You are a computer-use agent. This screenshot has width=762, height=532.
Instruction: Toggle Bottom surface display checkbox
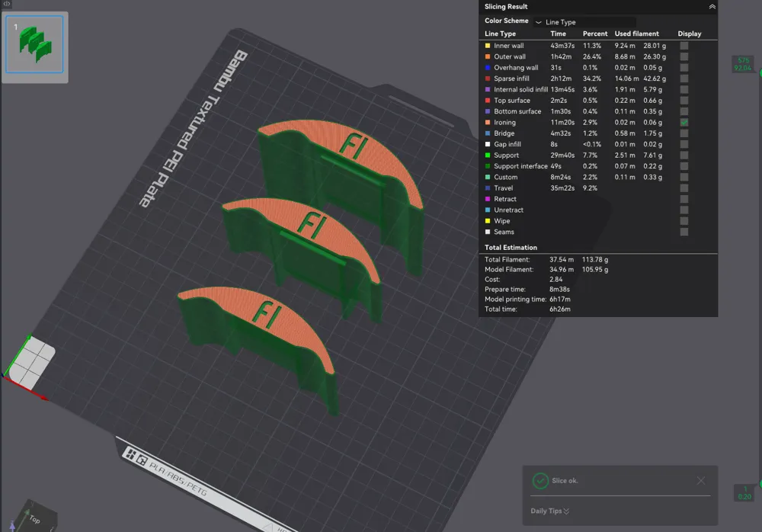pyautogui.click(x=684, y=111)
